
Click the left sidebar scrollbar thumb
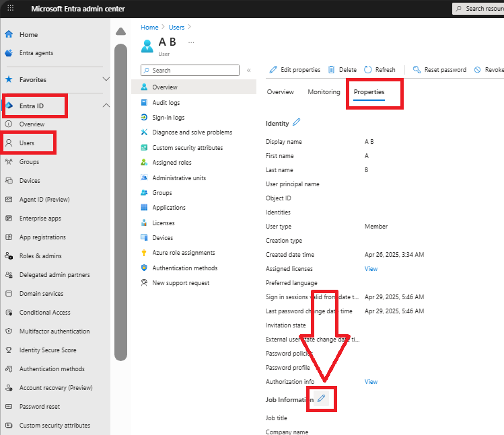pyautogui.click(x=121, y=202)
